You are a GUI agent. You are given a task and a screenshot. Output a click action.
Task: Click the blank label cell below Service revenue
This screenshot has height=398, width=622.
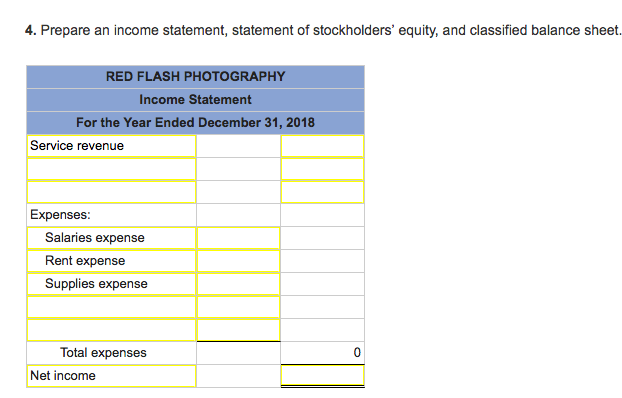pyautogui.click(x=111, y=169)
